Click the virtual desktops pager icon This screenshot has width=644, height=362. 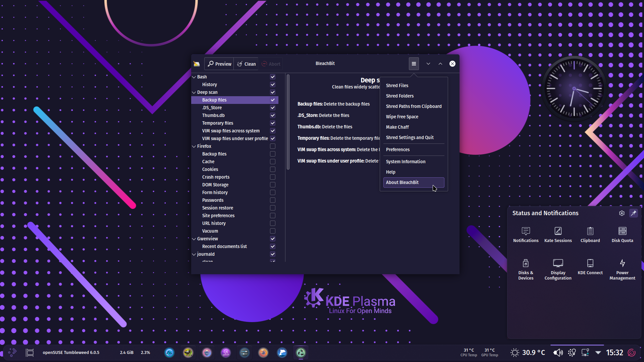tap(30, 353)
